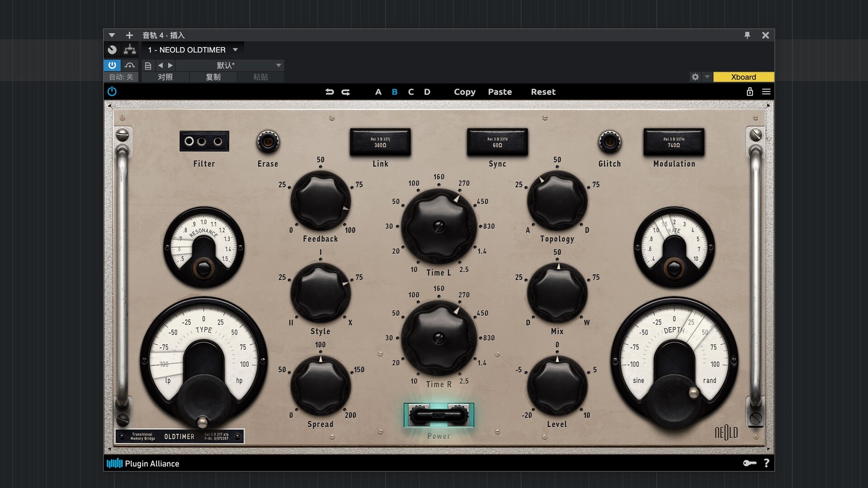The height and width of the screenshot is (488, 868).
Task: Click the Feedback knob
Action: click(x=321, y=200)
